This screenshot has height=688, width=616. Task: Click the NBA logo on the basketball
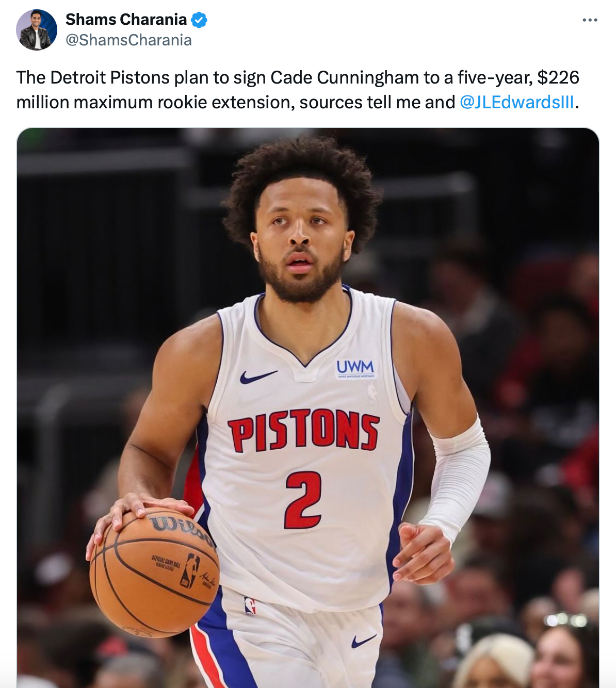pyautogui.click(x=189, y=572)
